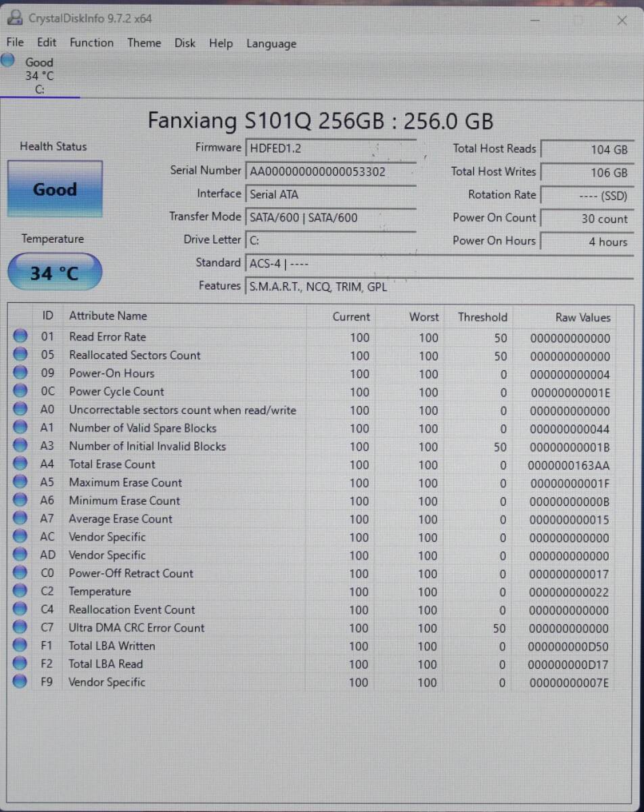This screenshot has width=644, height=812.
Task: Click the Current column header
Action: [x=351, y=317]
